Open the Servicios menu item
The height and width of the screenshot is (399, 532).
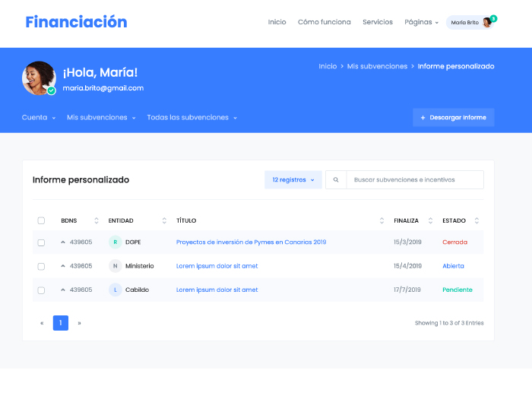coord(378,22)
